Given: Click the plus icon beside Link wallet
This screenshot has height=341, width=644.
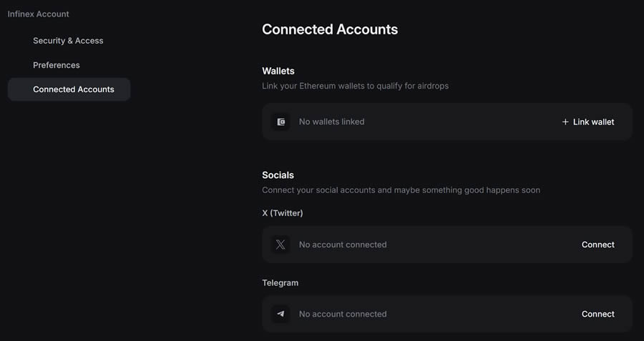Looking at the screenshot, I should tap(565, 122).
